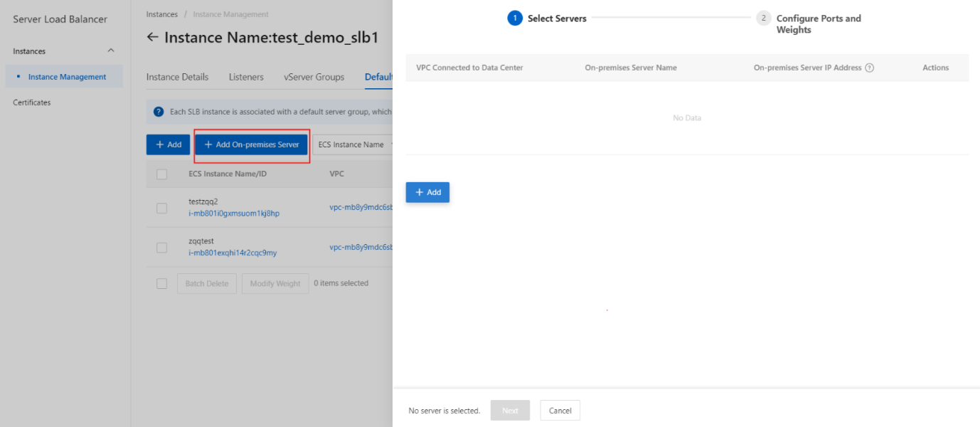The width and height of the screenshot is (980, 427).
Task: Click the VPC column header in the instance table
Action: tap(336, 174)
